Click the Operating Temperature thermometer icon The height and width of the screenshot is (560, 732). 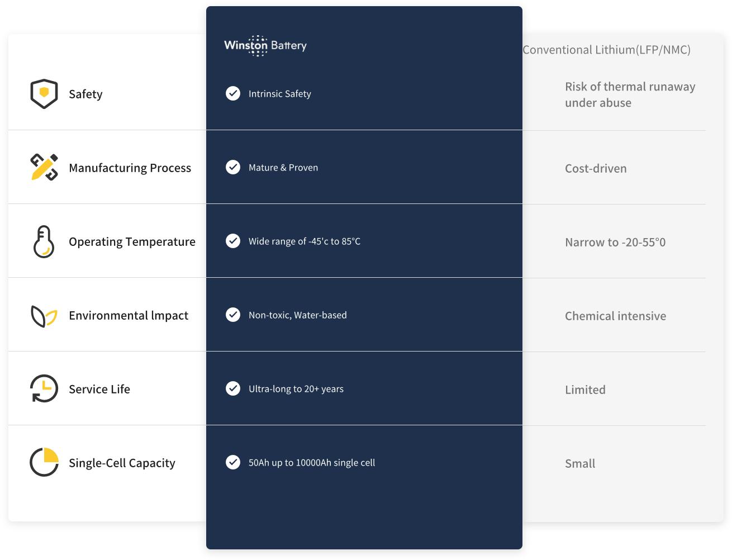(44, 241)
